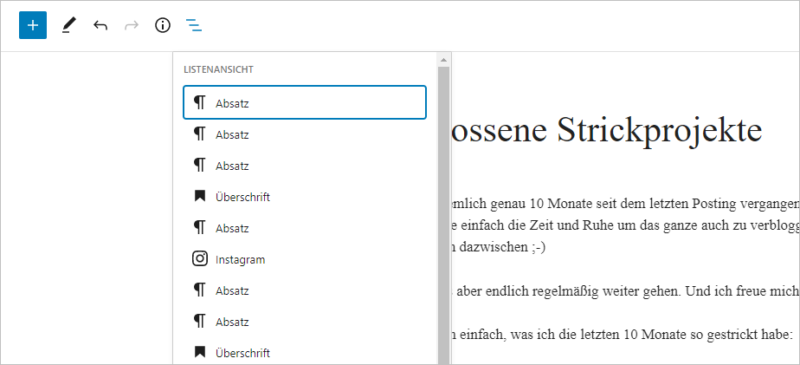Choose the Überschrift label between Absatz rows
The image size is (800, 365).
(242, 197)
